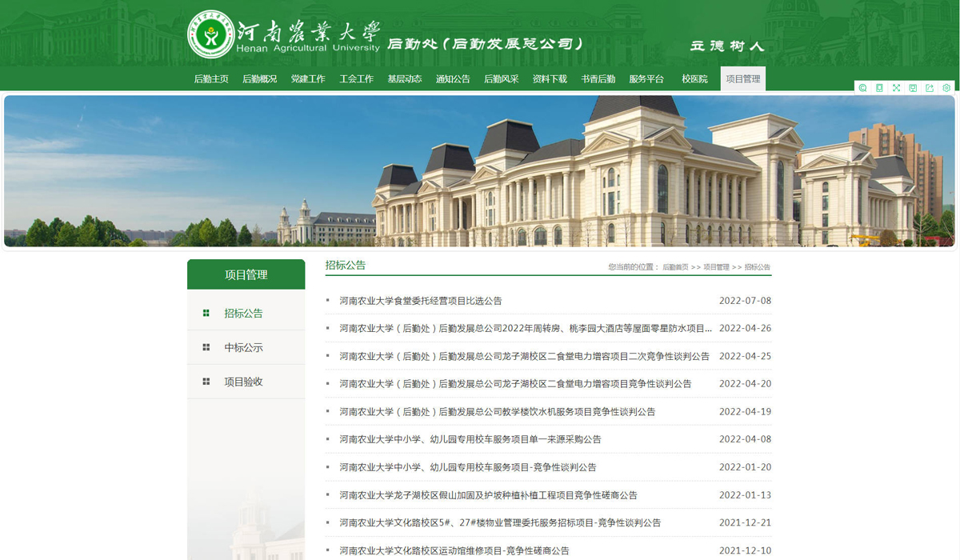This screenshot has height=560, width=960.
Task: Open the 运动馆维修项目 竞争性磋商公告 link
Action: click(x=454, y=550)
